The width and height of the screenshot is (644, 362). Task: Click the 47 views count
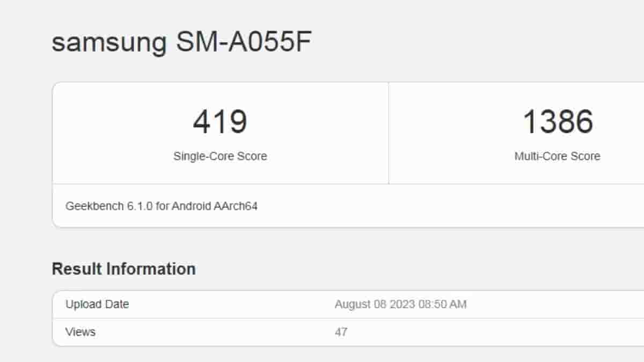point(341,332)
